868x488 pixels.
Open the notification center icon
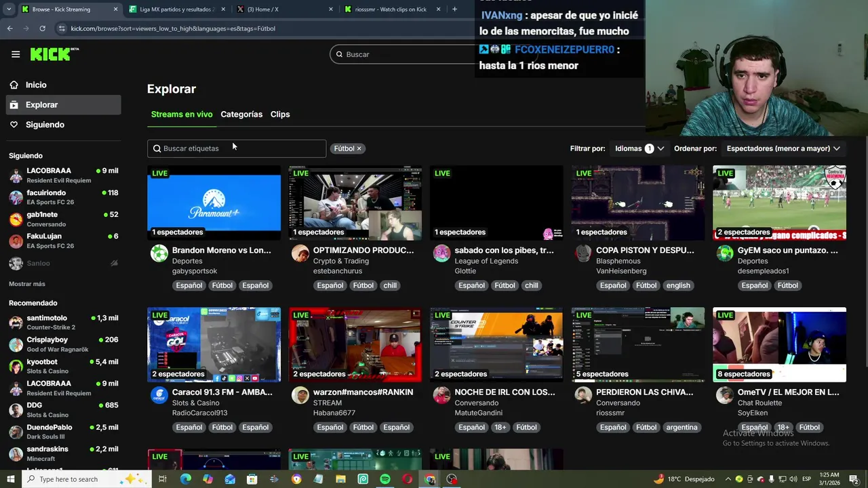(855, 479)
